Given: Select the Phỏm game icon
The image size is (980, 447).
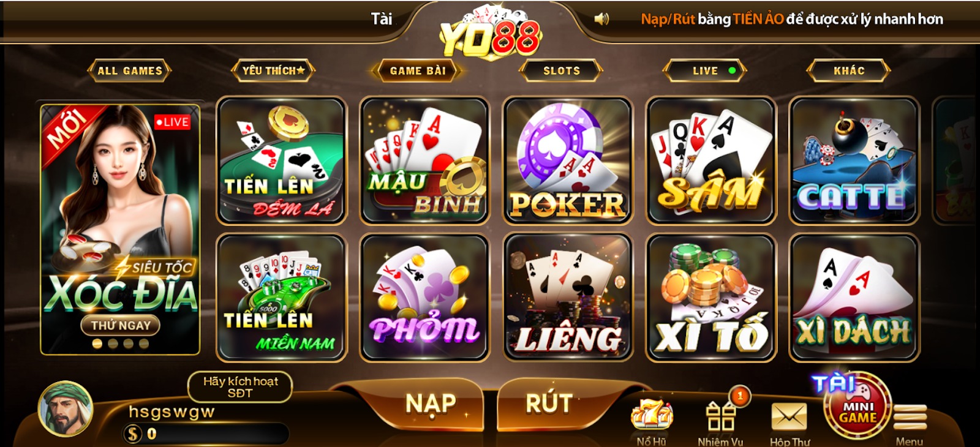Looking at the screenshot, I should 424,298.
